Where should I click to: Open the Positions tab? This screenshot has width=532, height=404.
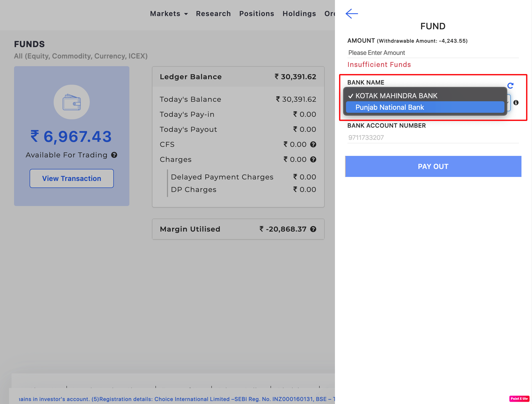click(x=257, y=14)
